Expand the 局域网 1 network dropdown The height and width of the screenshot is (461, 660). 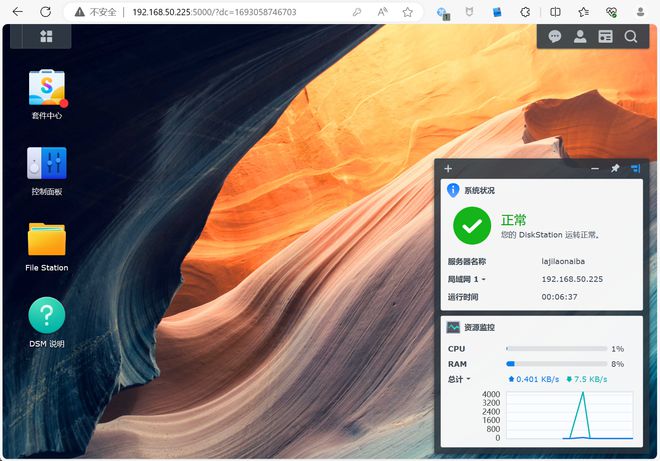[x=466, y=279]
